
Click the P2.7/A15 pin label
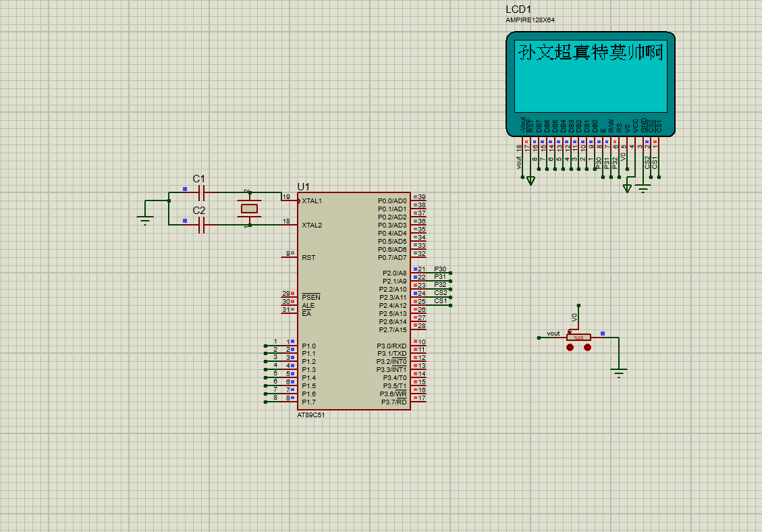point(393,329)
